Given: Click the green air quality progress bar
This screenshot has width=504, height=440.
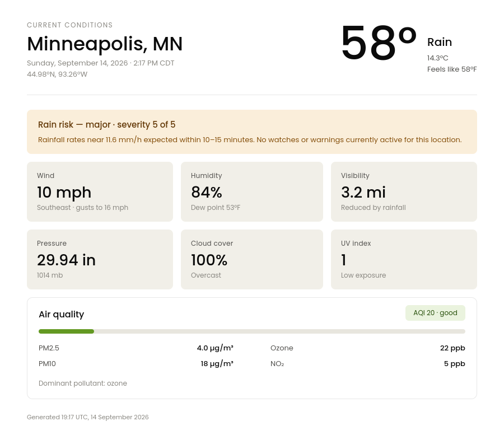Looking at the screenshot, I should pyautogui.click(x=66, y=331).
